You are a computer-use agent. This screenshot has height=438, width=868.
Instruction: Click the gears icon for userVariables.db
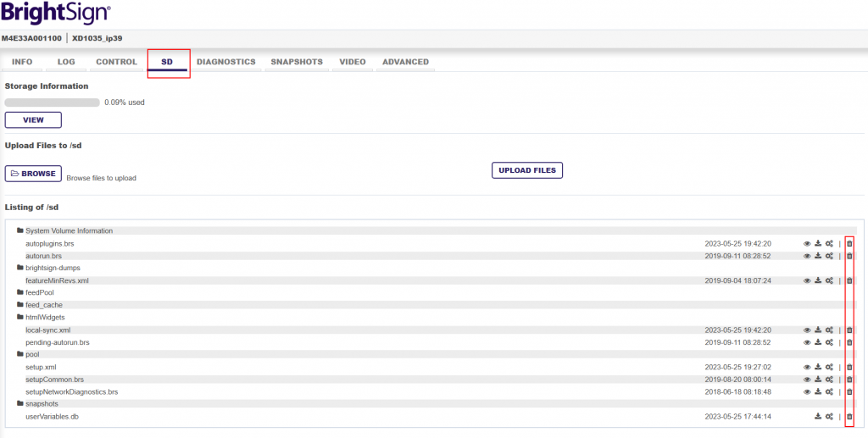[829, 417]
